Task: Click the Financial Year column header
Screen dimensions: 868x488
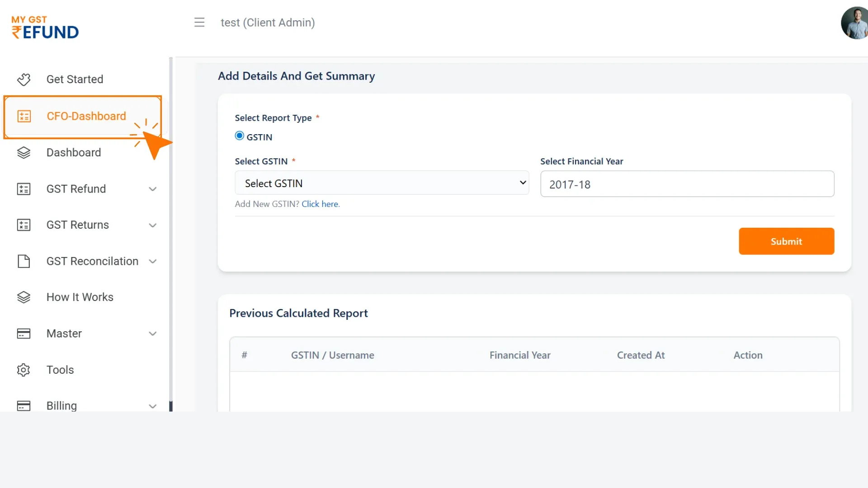Action: [x=520, y=355]
